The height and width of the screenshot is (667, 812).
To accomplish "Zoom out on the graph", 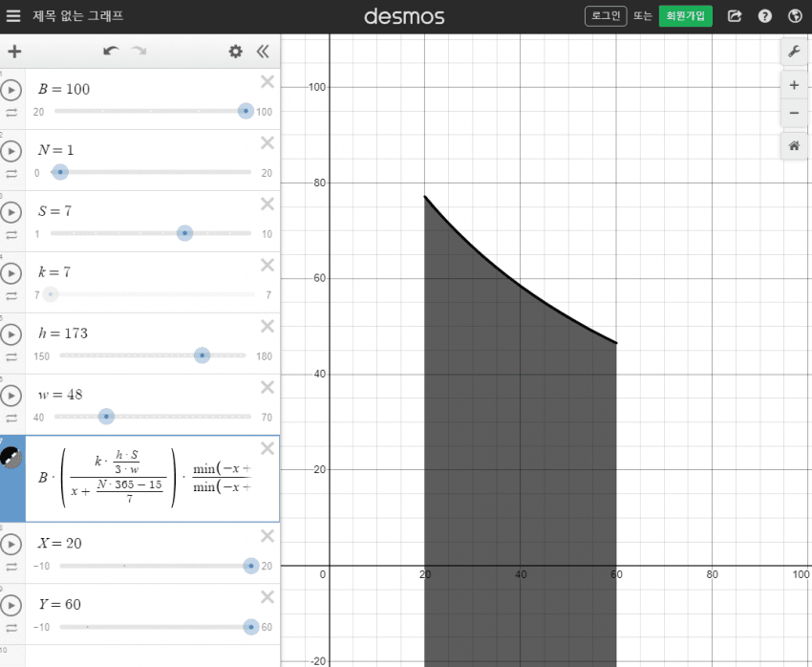I will point(794,114).
